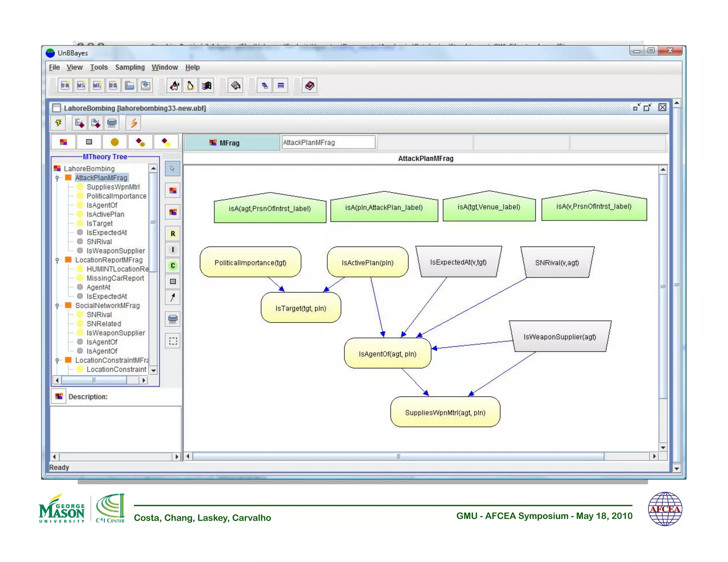Click the open file folder icon

pyautogui.click(x=129, y=86)
